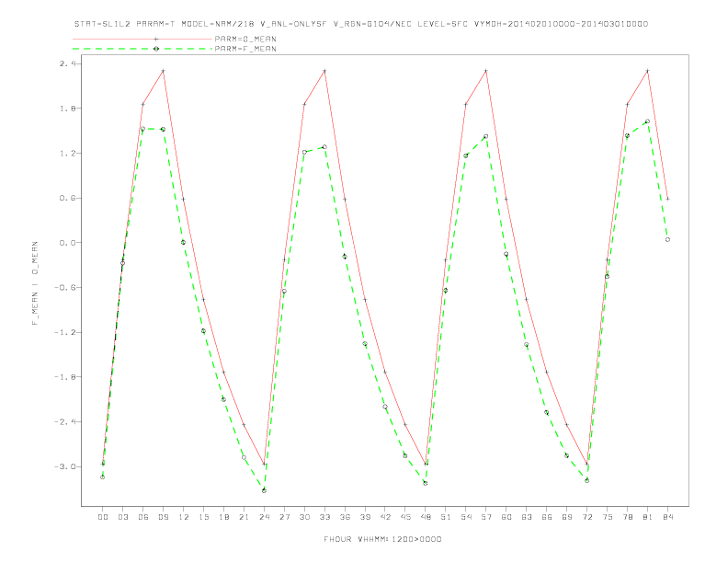Viewport: 728px width, 563px height.
Task: Click the 78 forecast hour tick label
Action: tap(627, 517)
